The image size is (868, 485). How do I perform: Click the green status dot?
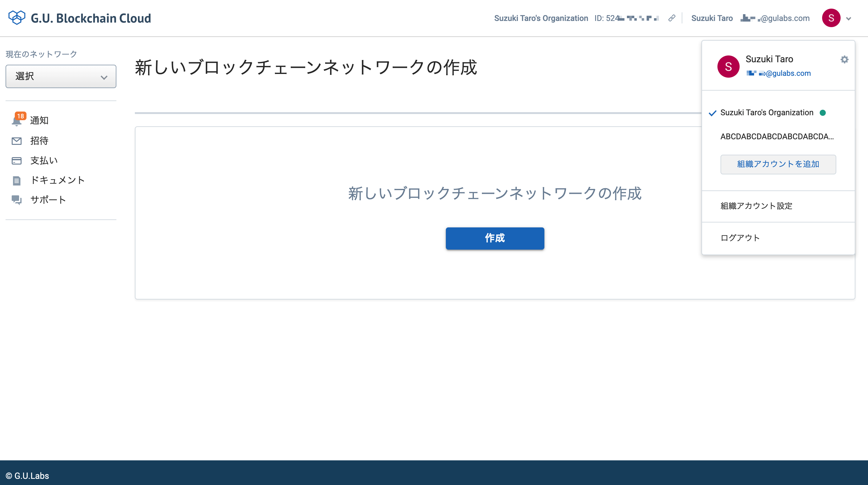(x=822, y=113)
